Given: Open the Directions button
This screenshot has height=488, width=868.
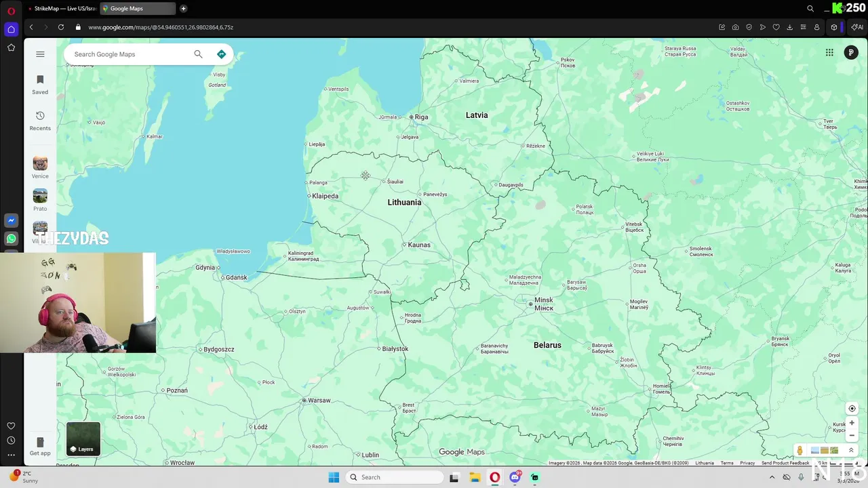Looking at the screenshot, I should (x=221, y=54).
